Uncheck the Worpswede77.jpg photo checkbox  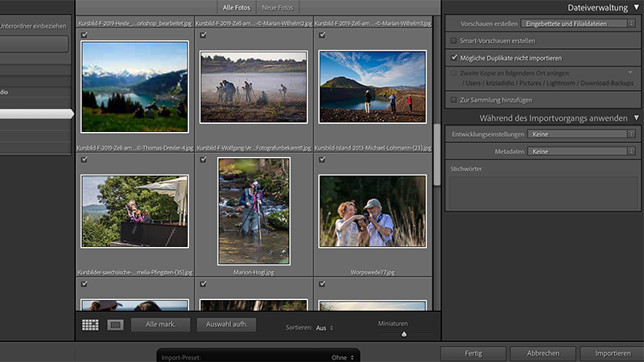click(322, 159)
